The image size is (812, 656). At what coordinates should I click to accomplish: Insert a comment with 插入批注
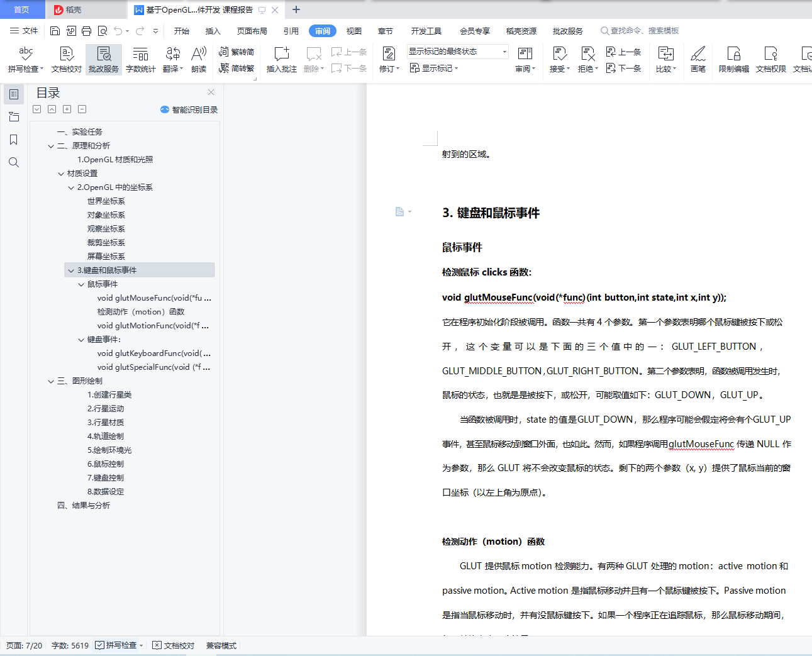tap(282, 60)
